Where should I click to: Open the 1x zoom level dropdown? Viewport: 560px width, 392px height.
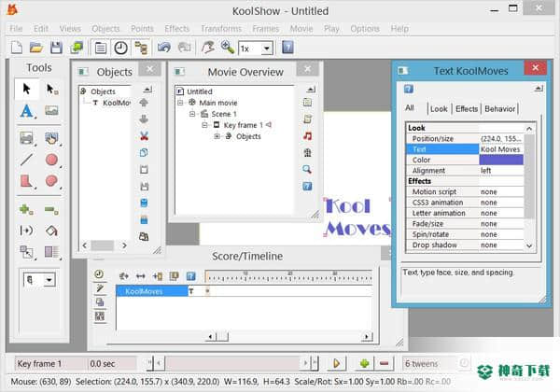[x=267, y=49]
